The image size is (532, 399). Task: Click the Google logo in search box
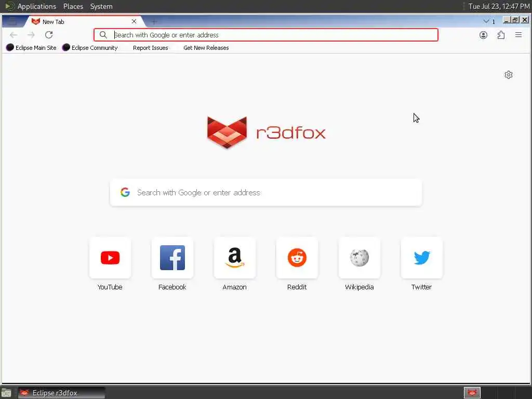[x=125, y=192]
